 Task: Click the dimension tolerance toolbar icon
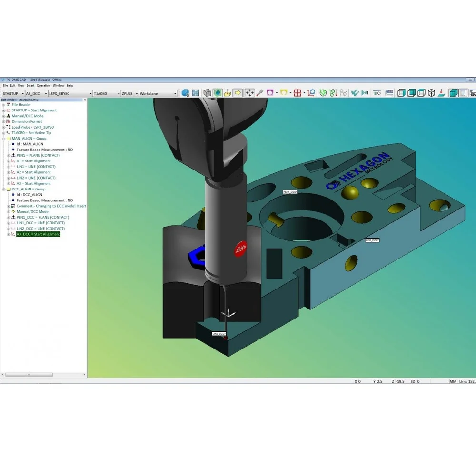pyautogui.click(x=377, y=93)
